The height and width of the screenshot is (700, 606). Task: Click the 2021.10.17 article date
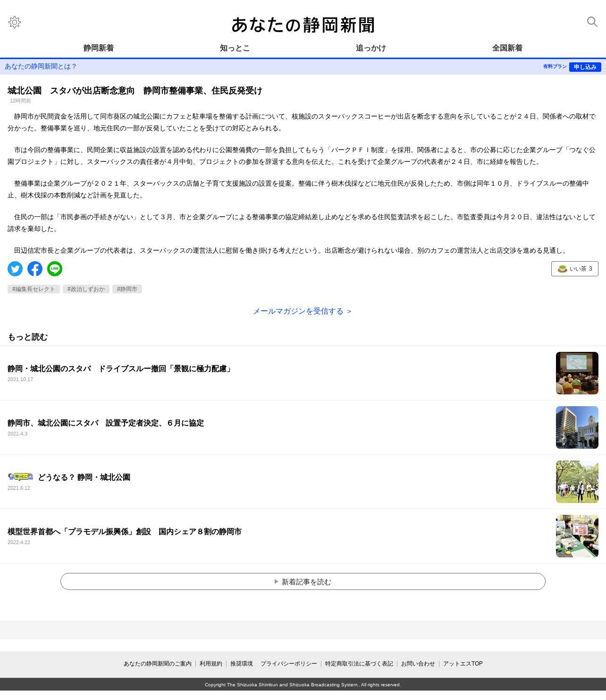pos(20,379)
